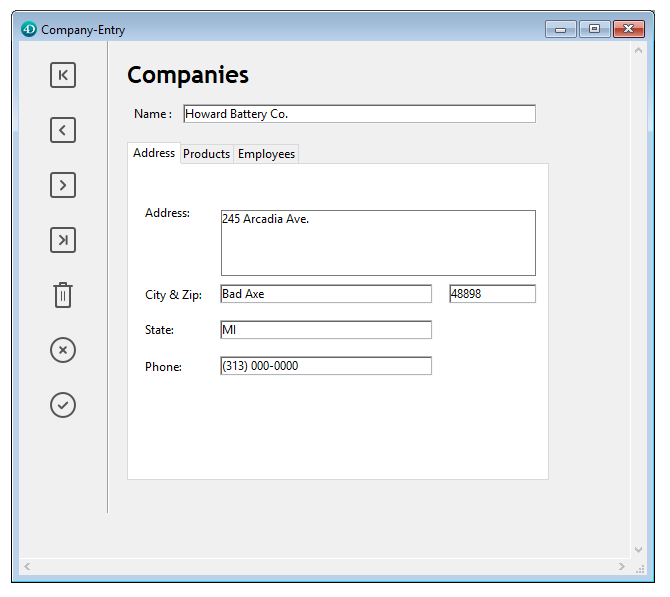This screenshot has height=597, width=670.
Task: Click the next record arrow icon
Action: coord(63,185)
